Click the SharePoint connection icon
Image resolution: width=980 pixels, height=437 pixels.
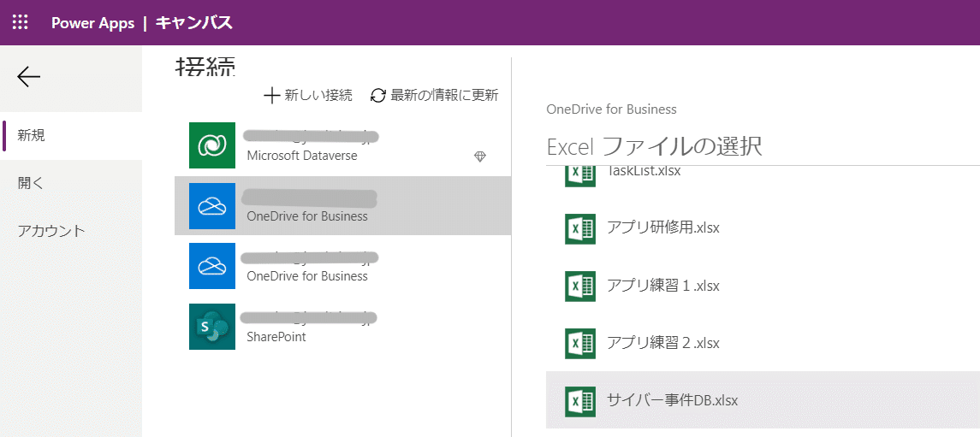point(212,327)
